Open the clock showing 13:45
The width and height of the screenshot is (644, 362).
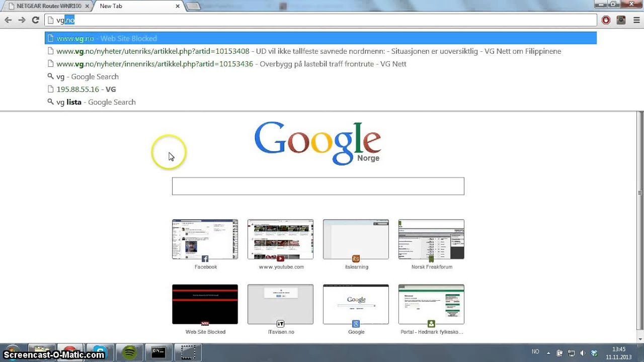point(619,353)
